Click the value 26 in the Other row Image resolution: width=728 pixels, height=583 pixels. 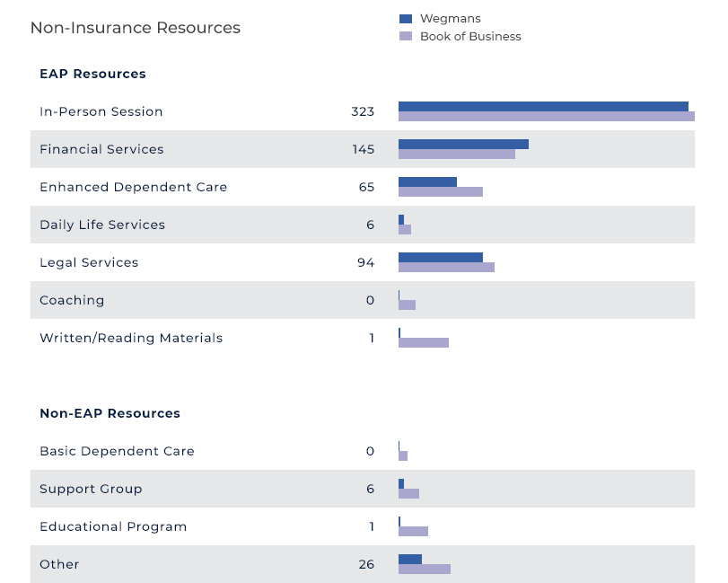pos(366,565)
